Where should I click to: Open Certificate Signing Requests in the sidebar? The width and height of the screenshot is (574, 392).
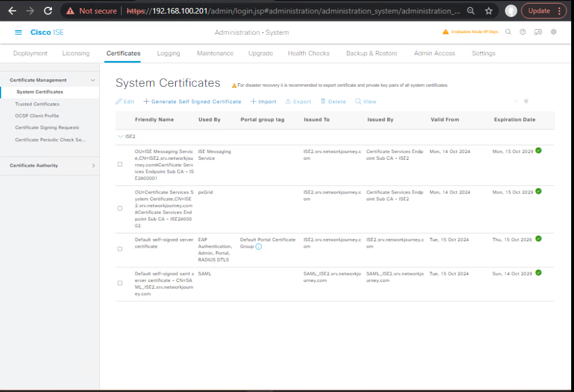pos(47,128)
